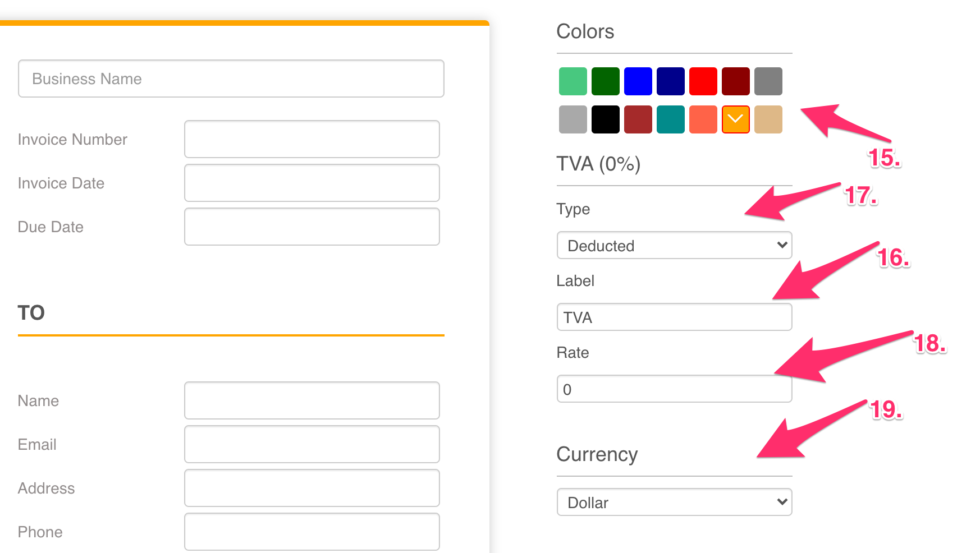Pick the teal color swatch
The height and width of the screenshot is (553, 980).
670,119
